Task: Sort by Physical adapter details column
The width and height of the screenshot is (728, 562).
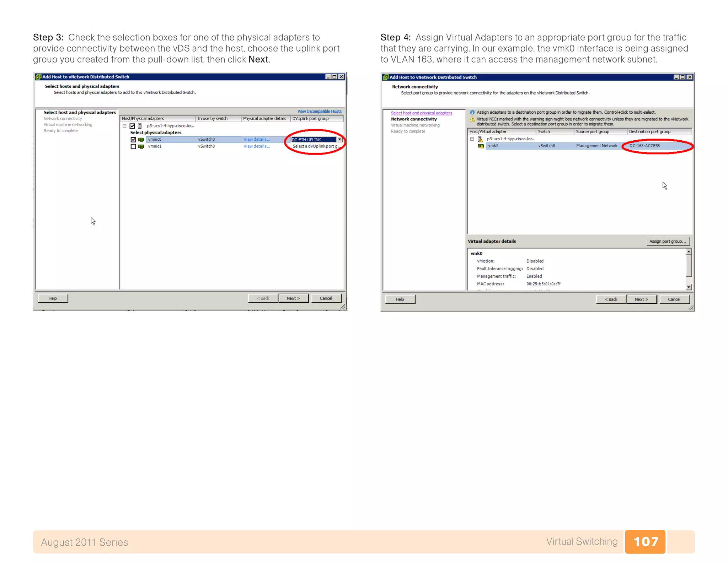Action: [266, 119]
